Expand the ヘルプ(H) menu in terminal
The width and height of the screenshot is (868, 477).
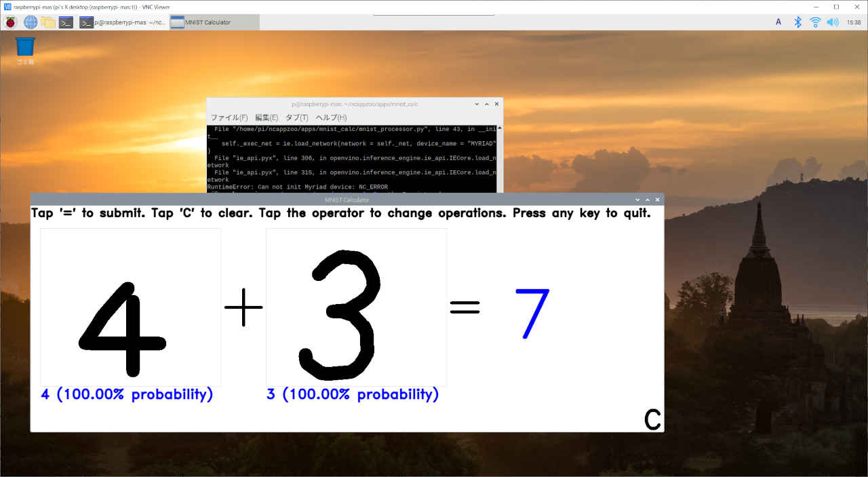(x=332, y=117)
